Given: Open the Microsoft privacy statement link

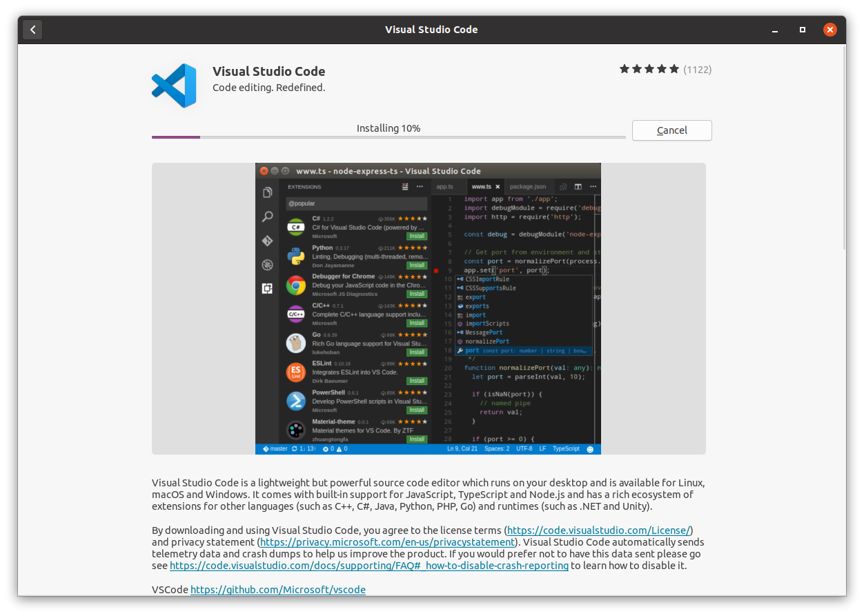Looking at the screenshot, I should pos(387,542).
